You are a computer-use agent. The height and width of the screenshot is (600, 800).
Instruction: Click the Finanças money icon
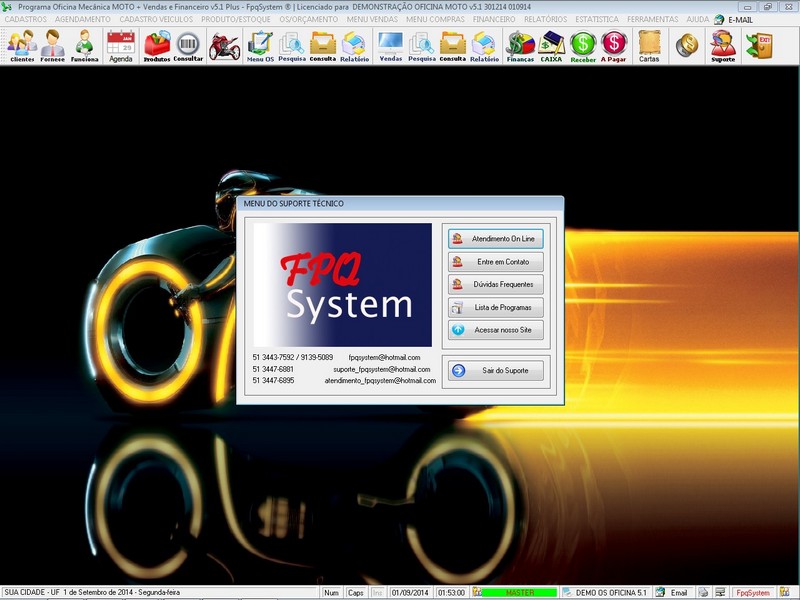click(520, 45)
